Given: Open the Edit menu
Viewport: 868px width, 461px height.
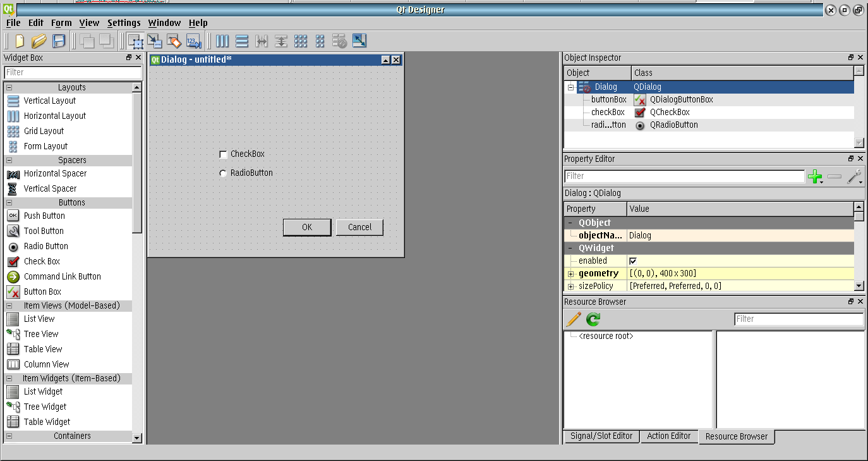Looking at the screenshot, I should pos(36,23).
